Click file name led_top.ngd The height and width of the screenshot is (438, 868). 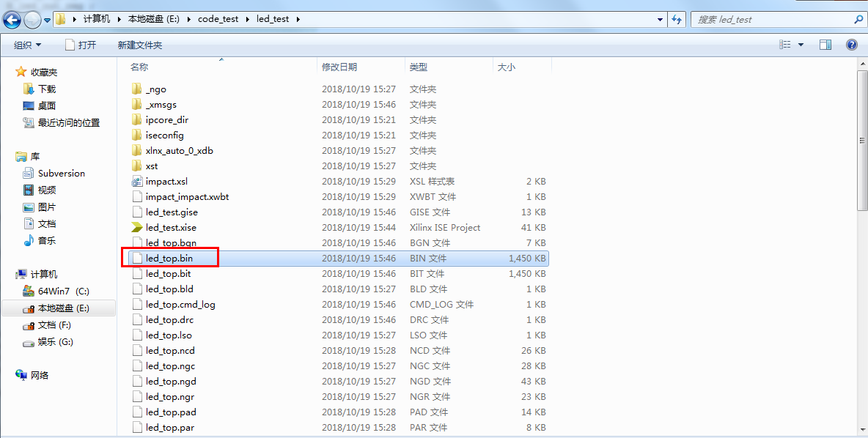coord(171,381)
